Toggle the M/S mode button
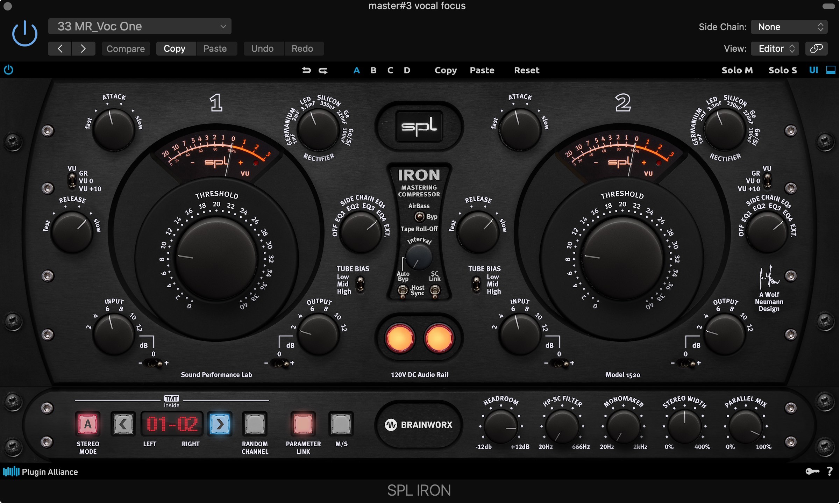The width and height of the screenshot is (840, 504). click(x=341, y=424)
